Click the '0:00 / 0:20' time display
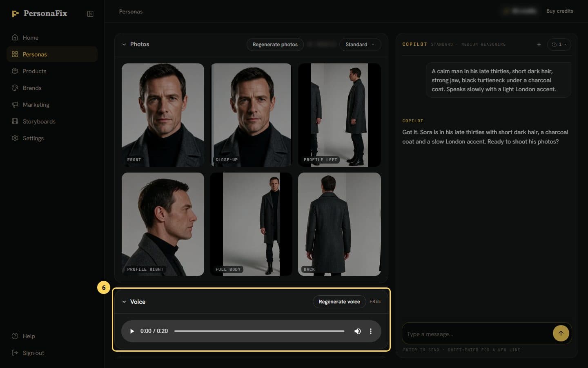The height and width of the screenshot is (368, 588). click(x=154, y=331)
